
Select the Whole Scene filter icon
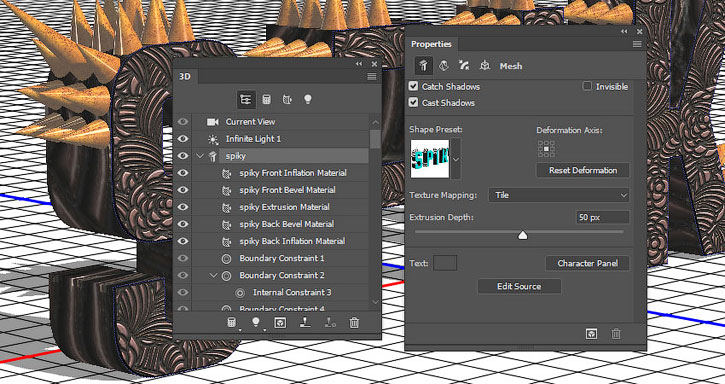click(x=246, y=99)
